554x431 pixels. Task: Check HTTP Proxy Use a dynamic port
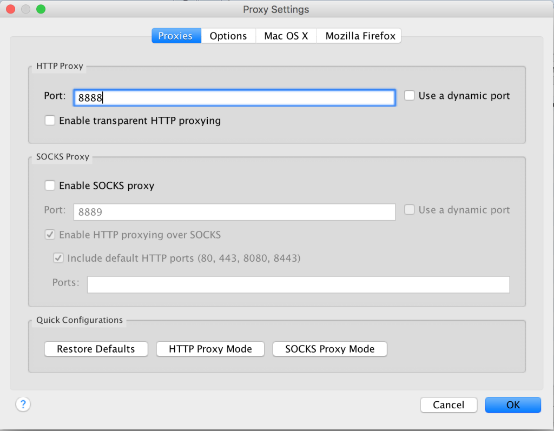pyautogui.click(x=409, y=95)
